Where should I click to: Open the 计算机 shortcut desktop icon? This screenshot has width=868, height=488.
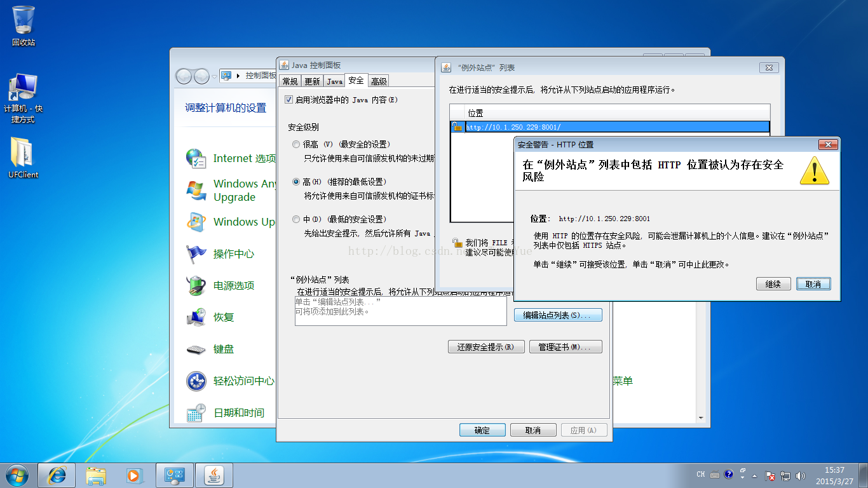(24, 98)
